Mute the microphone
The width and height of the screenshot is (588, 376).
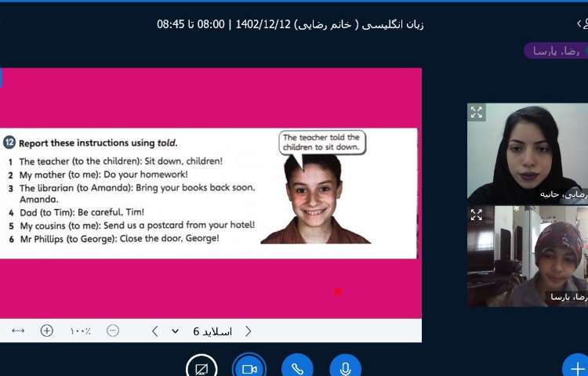[x=345, y=368]
